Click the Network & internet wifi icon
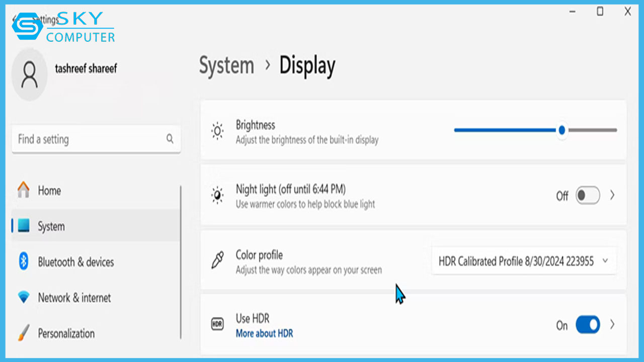 click(x=24, y=298)
